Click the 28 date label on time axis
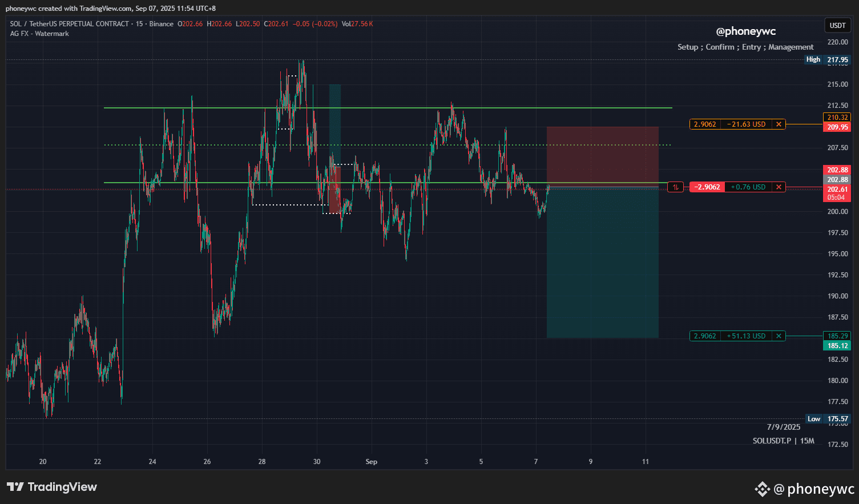 [x=262, y=462]
